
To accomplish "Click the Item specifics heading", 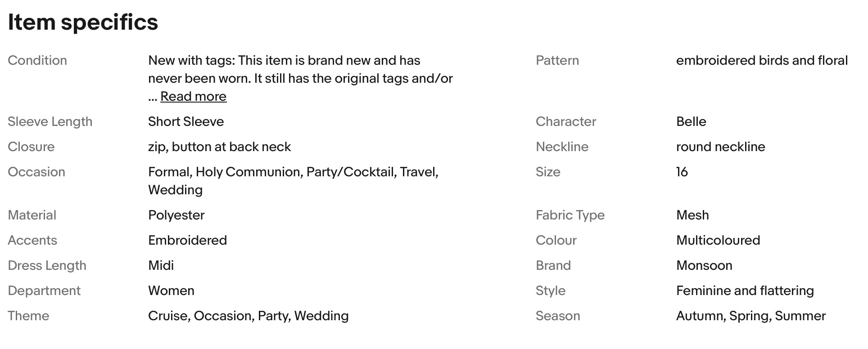I will pyautogui.click(x=83, y=22).
